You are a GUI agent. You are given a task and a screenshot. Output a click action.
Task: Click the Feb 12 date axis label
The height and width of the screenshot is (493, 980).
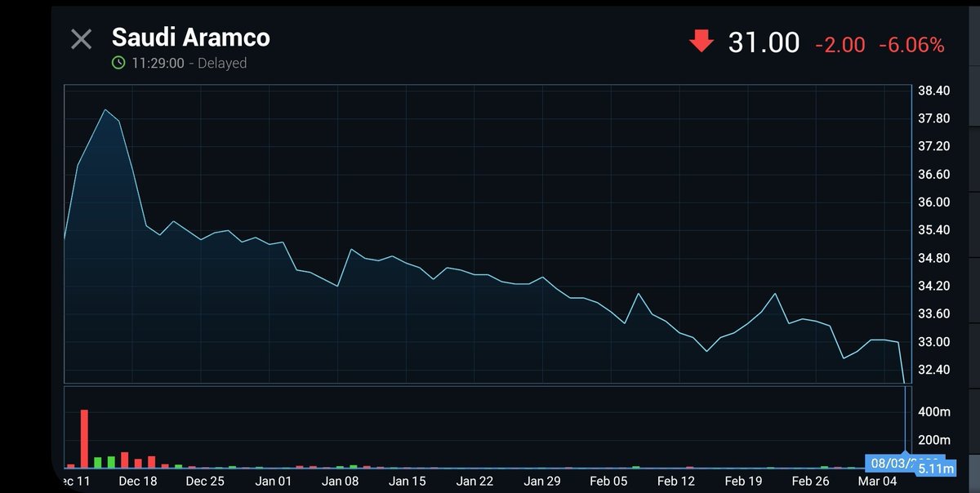click(x=675, y=482)
